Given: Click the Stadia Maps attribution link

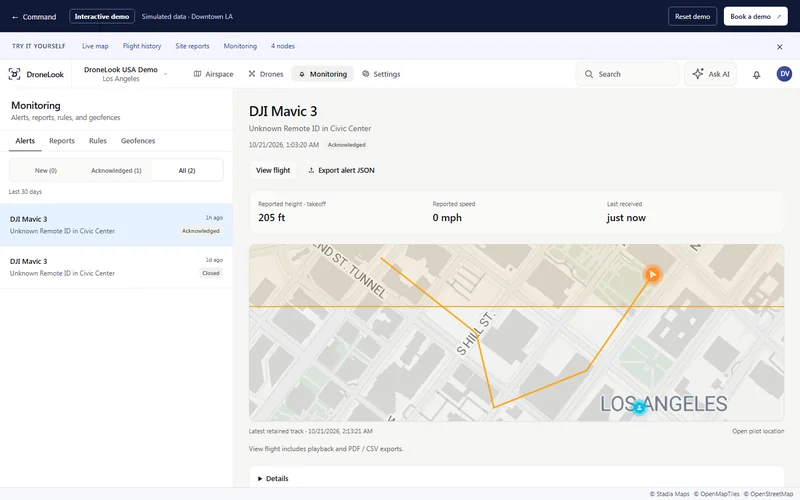Looking at the screenshot, I should (x=669, y=494).
